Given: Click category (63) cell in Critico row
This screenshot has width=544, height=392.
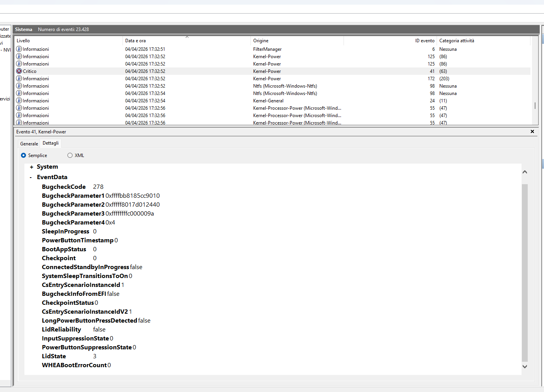Looking at the screenshot, I should tap(443, 71).
